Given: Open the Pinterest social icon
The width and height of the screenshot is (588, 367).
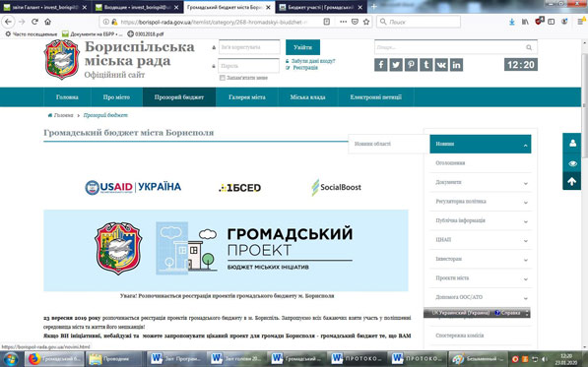Looking at the screenshot, I should coord(411,65).
